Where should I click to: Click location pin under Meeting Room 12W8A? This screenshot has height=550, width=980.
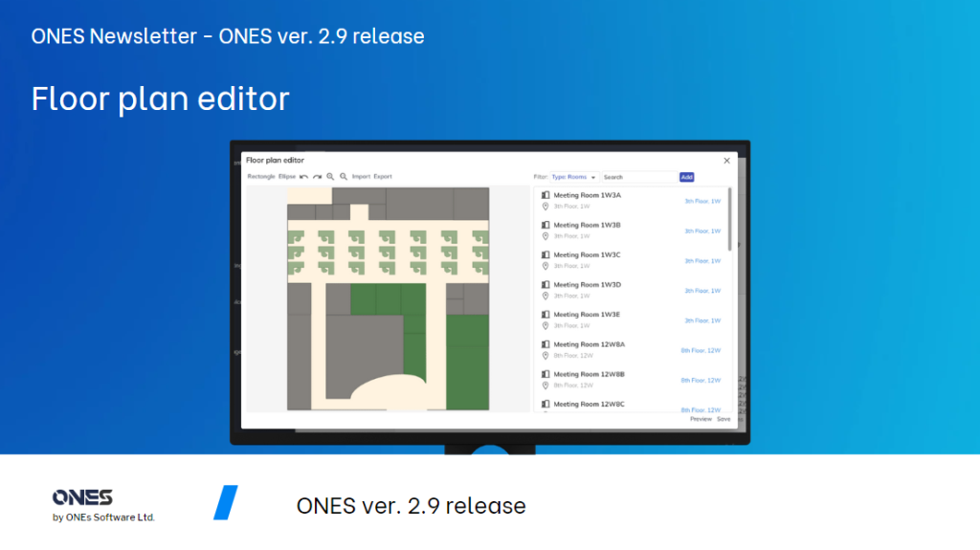[x=546, y=356]
